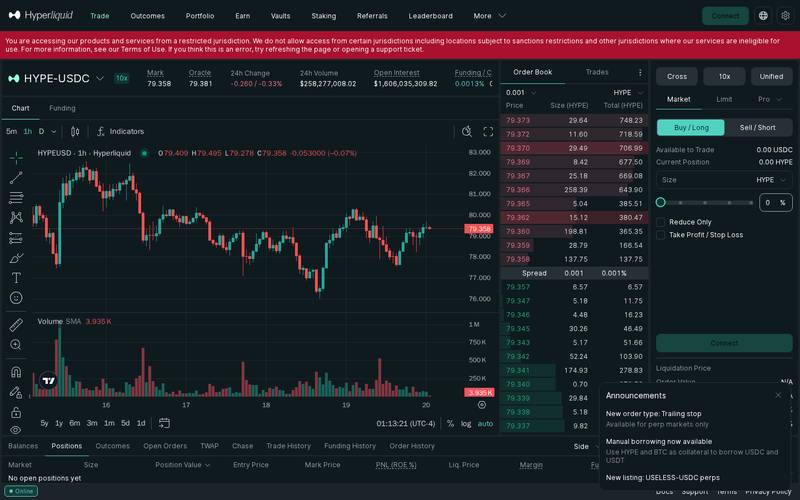Screen dimensions: 800x500
Task: Open the language globe menu
Action: pos(763,16)
